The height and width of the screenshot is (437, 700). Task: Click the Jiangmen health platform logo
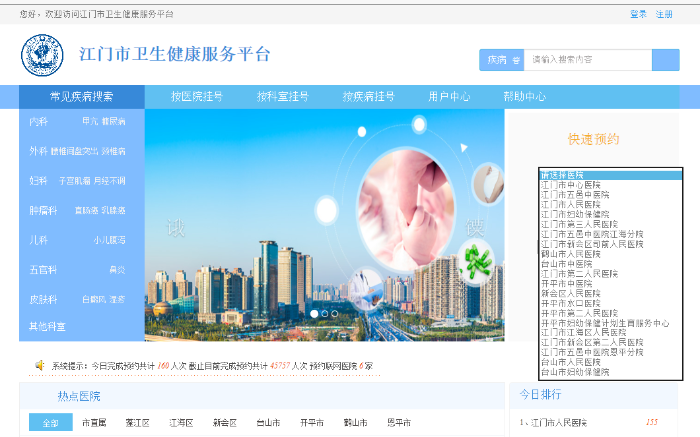(x=42, y=55)
